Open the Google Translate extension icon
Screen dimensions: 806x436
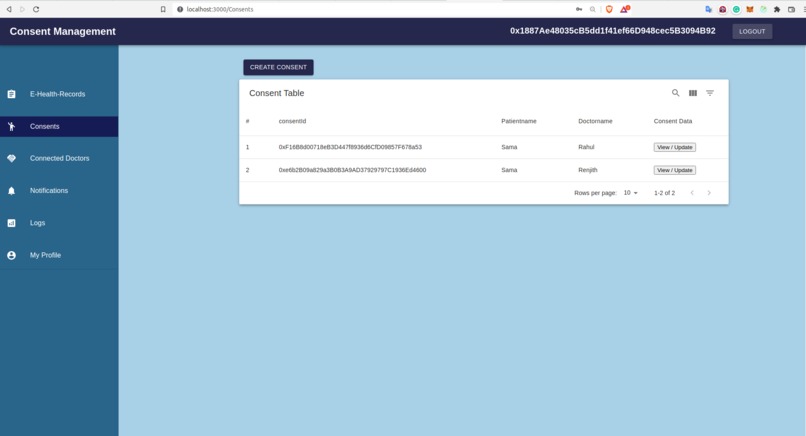tap(708, 9)
